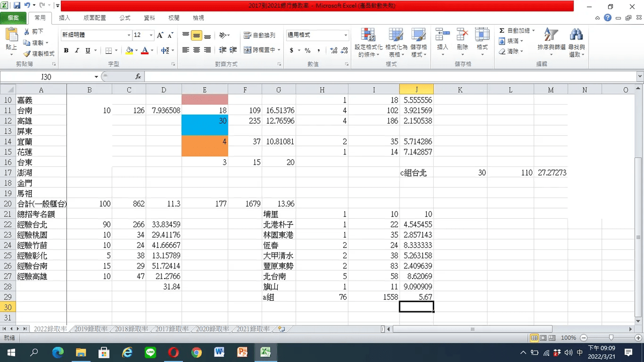
Task: Toggle underline formatting
Action: (88, 50)
